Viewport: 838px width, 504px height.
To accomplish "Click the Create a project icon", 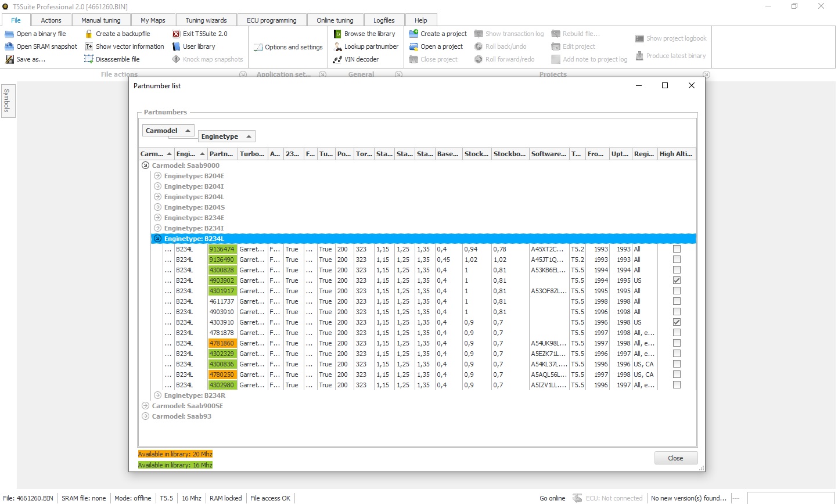I will click(413, 34).
